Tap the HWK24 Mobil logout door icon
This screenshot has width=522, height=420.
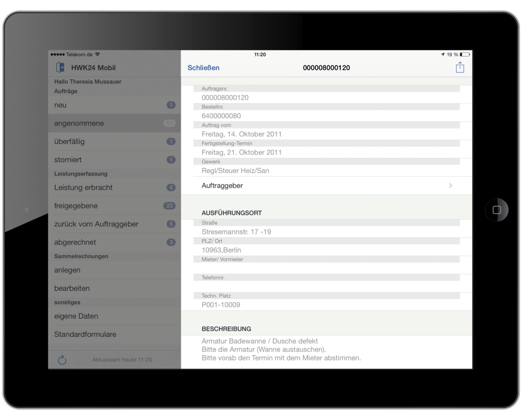pyautogui.click(x=60, y=67)
